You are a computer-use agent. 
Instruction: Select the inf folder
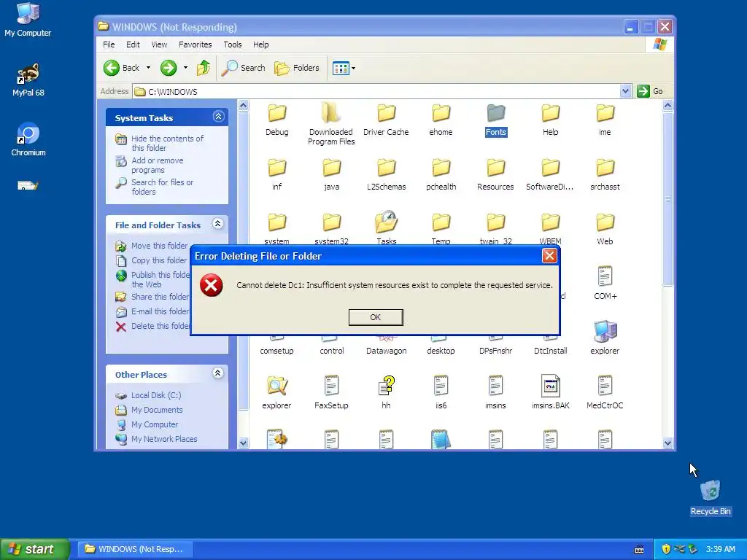(276, 175)
